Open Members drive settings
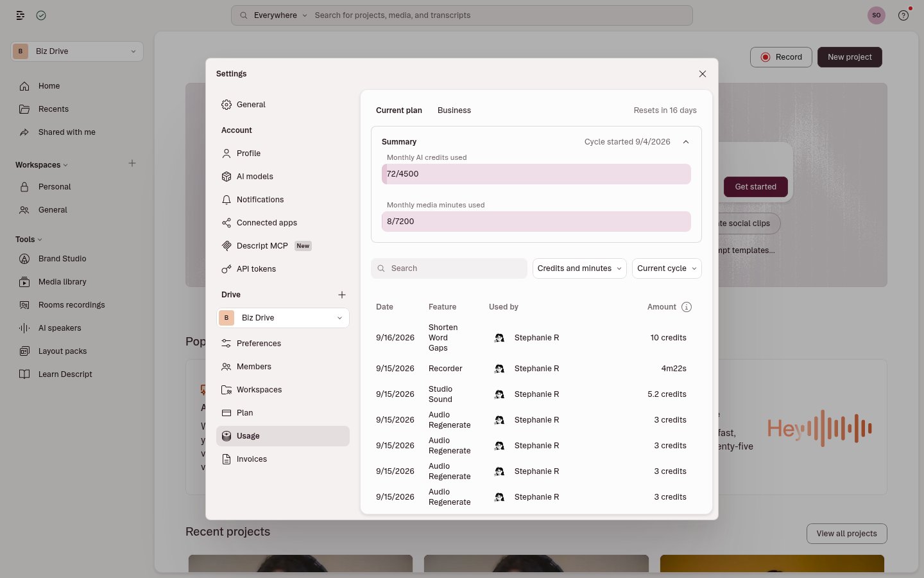Viewport: 924px width, 578px height. (x=283, y=367)
